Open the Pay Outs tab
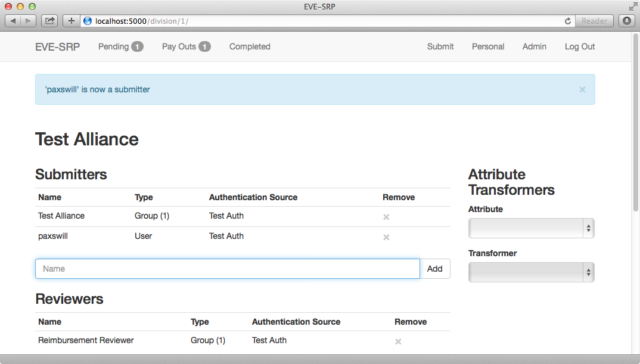Screen dimensions: 640x364 [186, 46]
